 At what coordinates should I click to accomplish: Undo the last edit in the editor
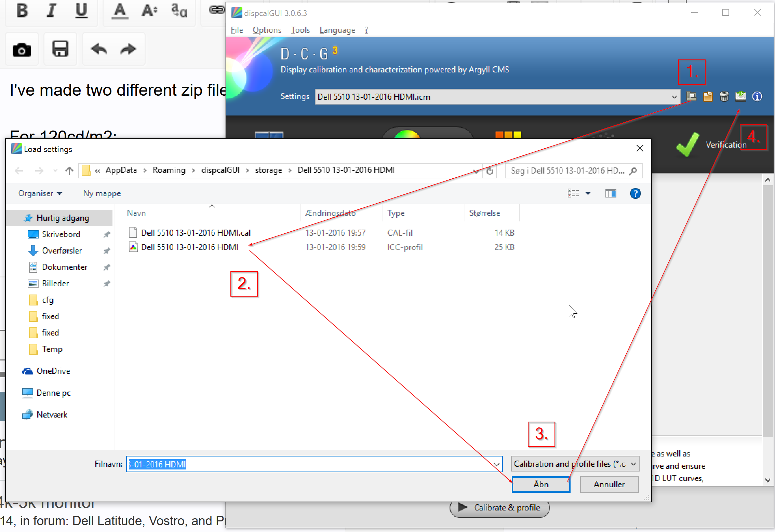point(99,49)
